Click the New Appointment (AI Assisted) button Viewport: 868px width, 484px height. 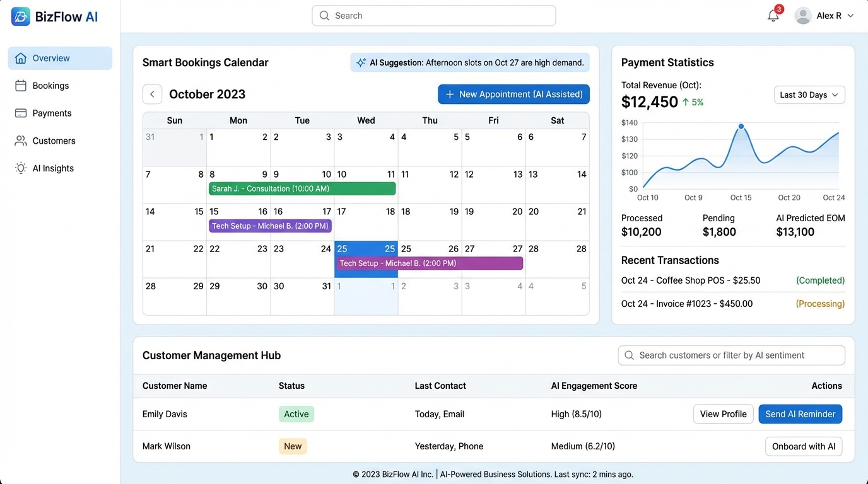click(513, 94)
